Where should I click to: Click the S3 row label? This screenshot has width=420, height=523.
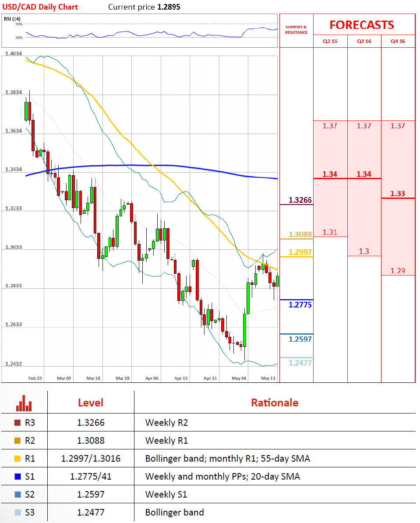[30, 512]
